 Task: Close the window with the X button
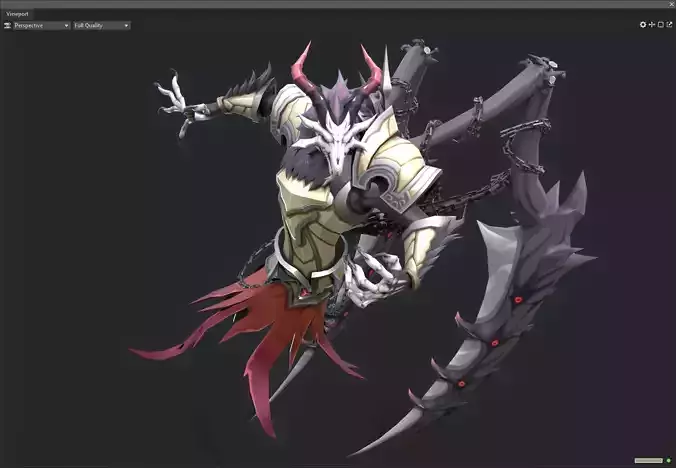(671, 4)
